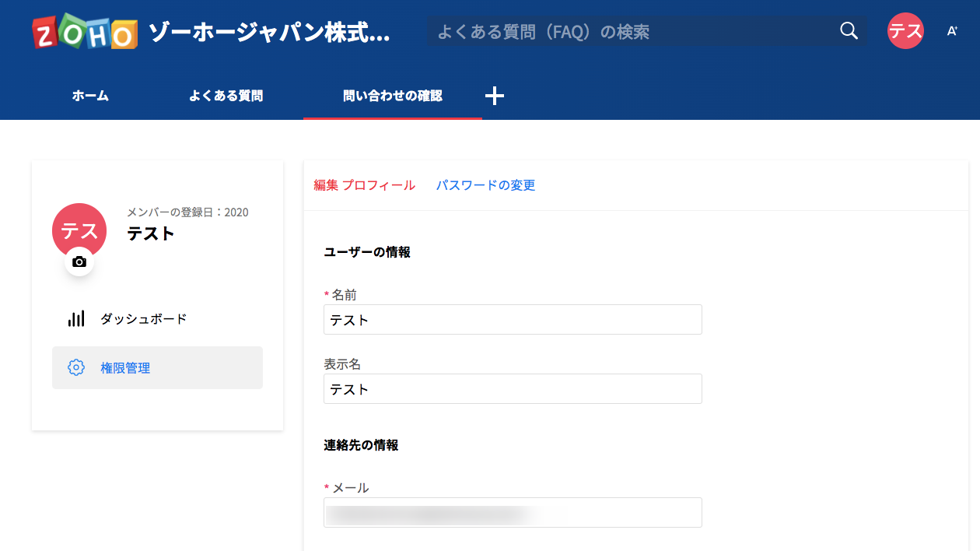Select the 問い合わせの確認 tab
The image size is (980, 551).
click(x=392, y=96)
